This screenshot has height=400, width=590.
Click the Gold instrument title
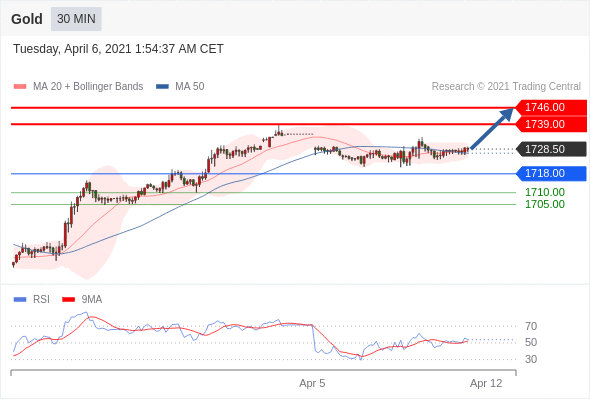click(x=27, y=19)
